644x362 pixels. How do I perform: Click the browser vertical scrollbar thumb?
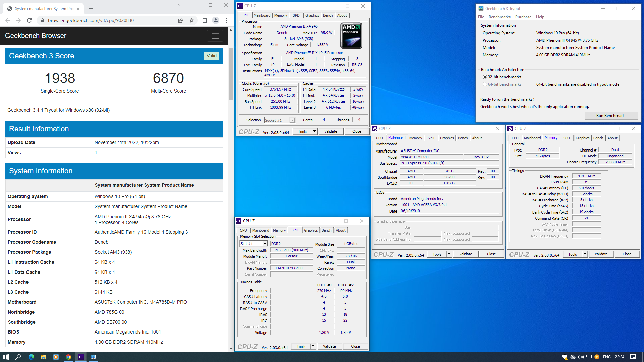click(231, 74)
